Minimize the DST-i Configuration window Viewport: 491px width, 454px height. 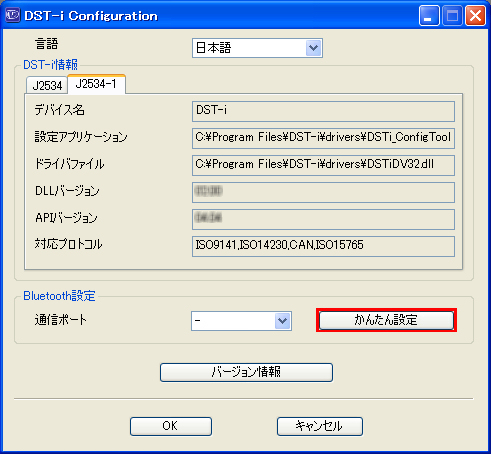point(429,15)
